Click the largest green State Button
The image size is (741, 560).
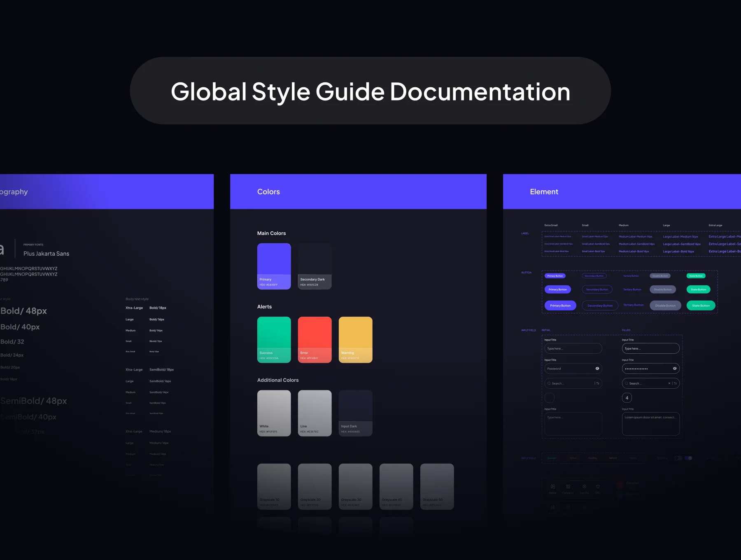click(x=701, y=306)
